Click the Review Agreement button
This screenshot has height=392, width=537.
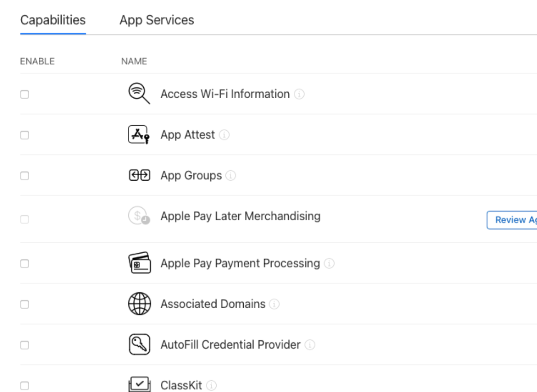pos(512,220)
